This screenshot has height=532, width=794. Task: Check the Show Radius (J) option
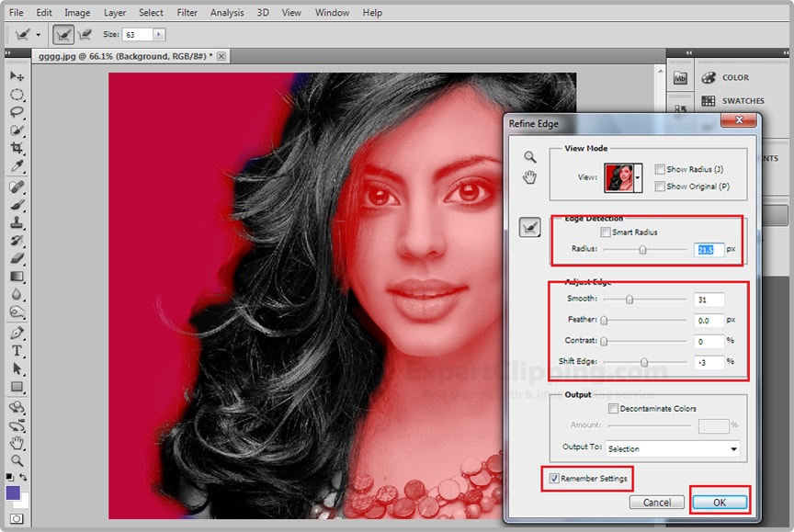coord(660,169)
